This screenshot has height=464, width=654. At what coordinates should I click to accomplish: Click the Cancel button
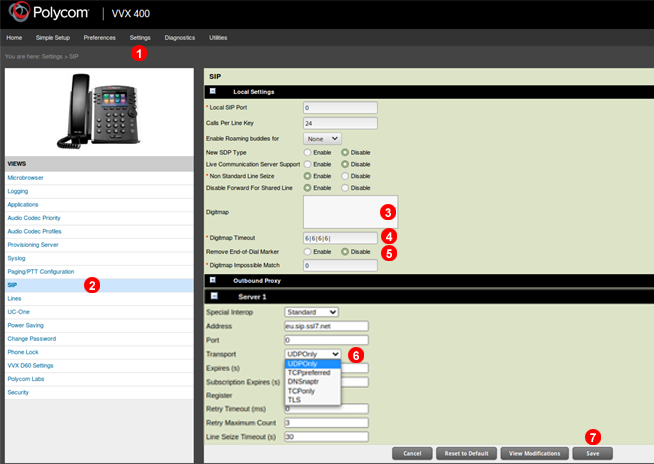[412, 453]
